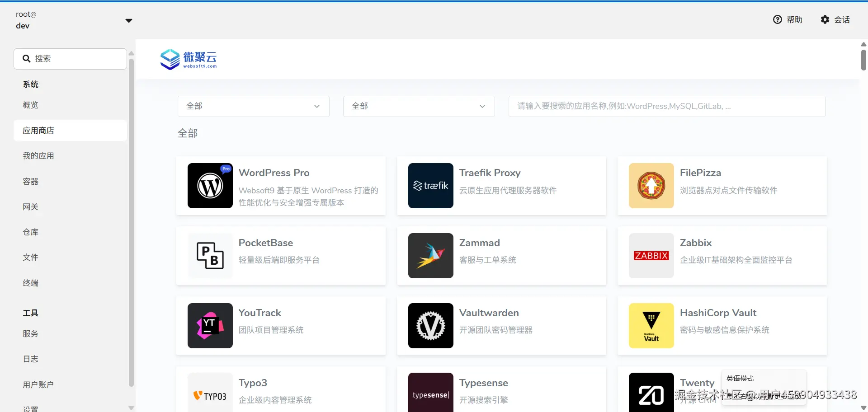Open 用户账户 in the sidebar
Image resolution: width=868 pixels, height=412 pixels.
pyautogui.click(x=71, y=385)
